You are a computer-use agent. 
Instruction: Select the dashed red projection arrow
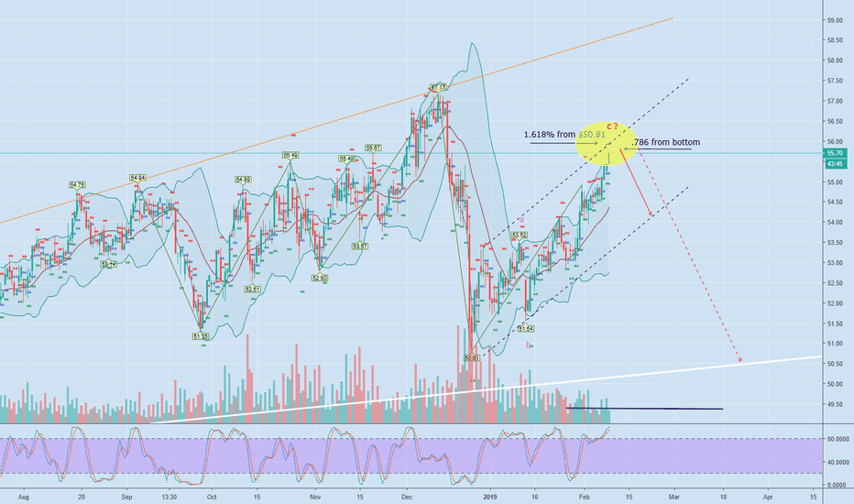[690, 256]
